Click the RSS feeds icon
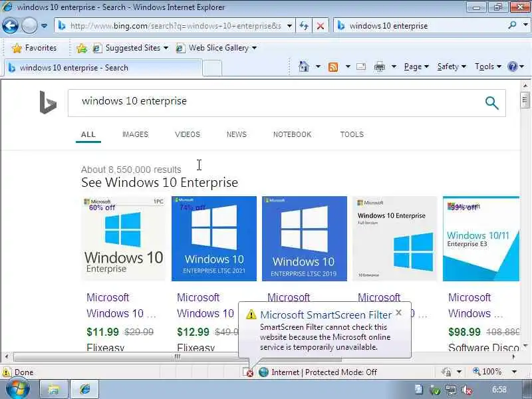Viewport: 532px width, 399px height. tap(333, 67)
